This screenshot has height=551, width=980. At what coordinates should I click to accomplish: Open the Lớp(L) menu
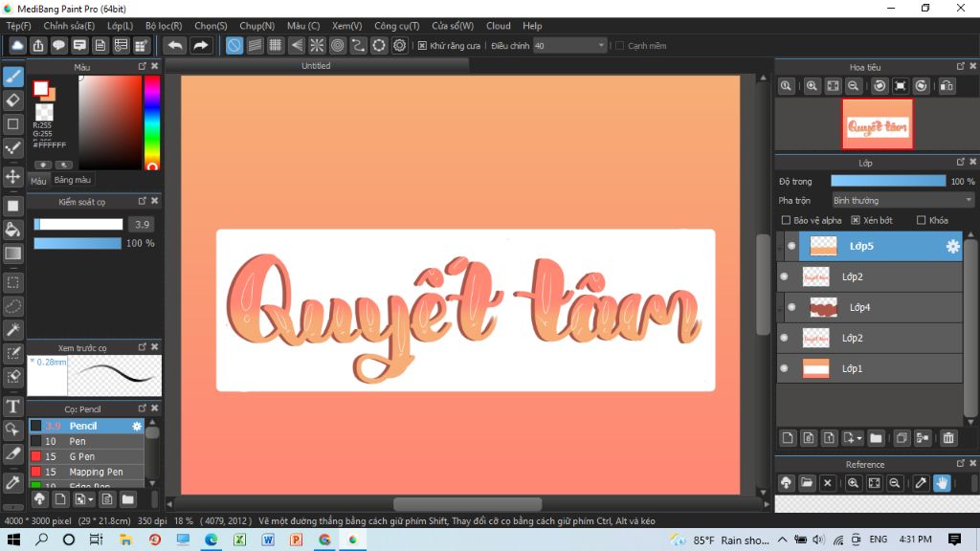[x=120, y=26]
